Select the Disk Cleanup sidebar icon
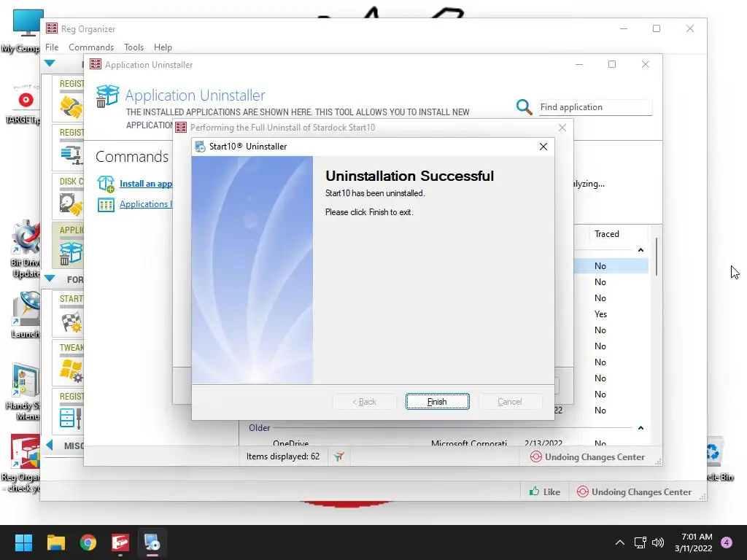This screenshot has width=747, height=560. [x=71, y=203]
